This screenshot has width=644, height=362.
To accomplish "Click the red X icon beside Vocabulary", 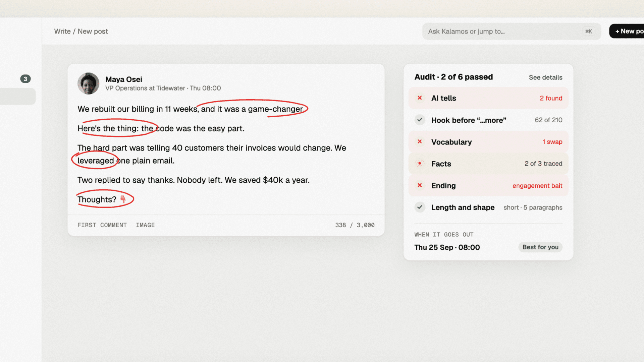I will pyautogui.click(x=420, y=141).
